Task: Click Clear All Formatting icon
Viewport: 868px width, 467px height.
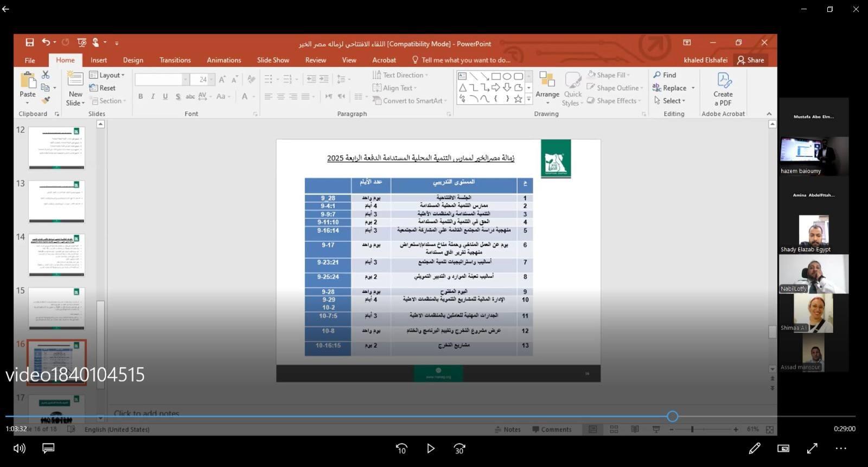Action: (251, 79)
